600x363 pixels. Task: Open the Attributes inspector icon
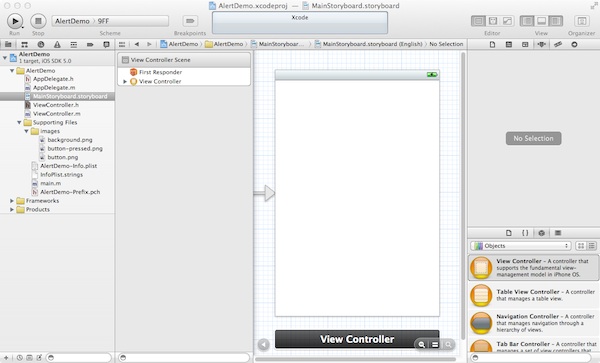pyautogui.click(x=541, y=44)
